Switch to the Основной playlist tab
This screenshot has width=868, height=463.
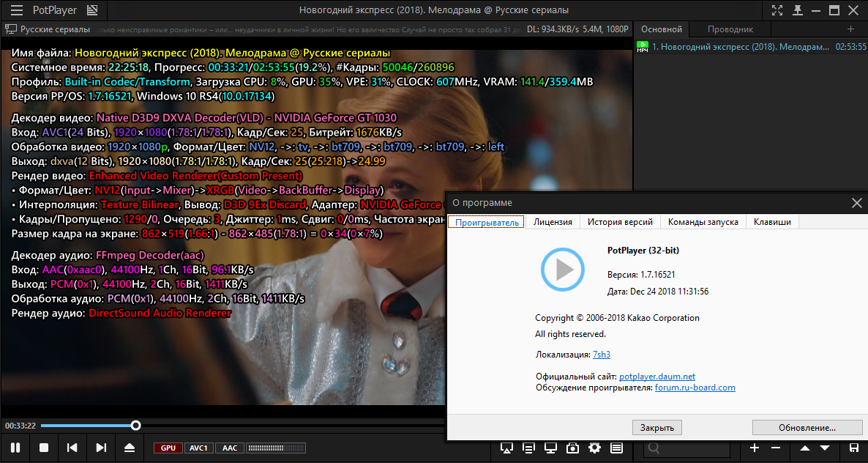[x=662, y=29]
